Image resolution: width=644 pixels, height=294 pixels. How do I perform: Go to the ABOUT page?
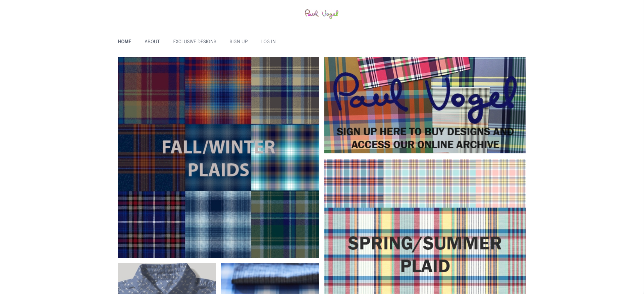152,42
